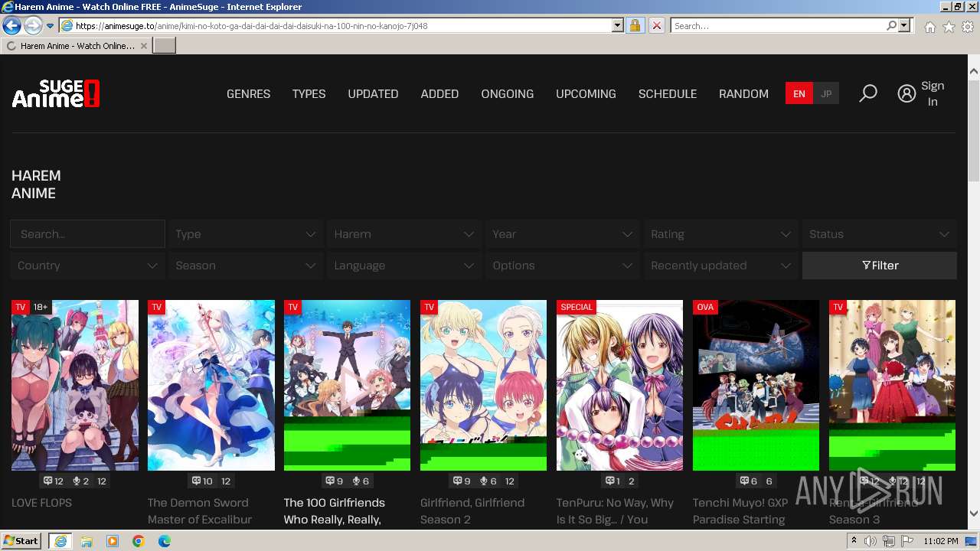Apply filters with Filter button

coord(879,266)
